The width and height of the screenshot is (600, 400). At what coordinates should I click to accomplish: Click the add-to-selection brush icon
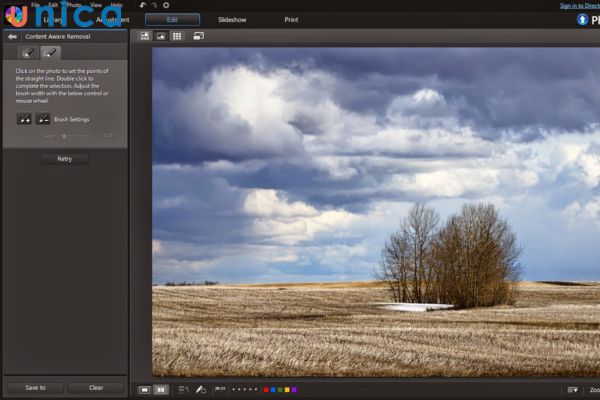point(24,119)
